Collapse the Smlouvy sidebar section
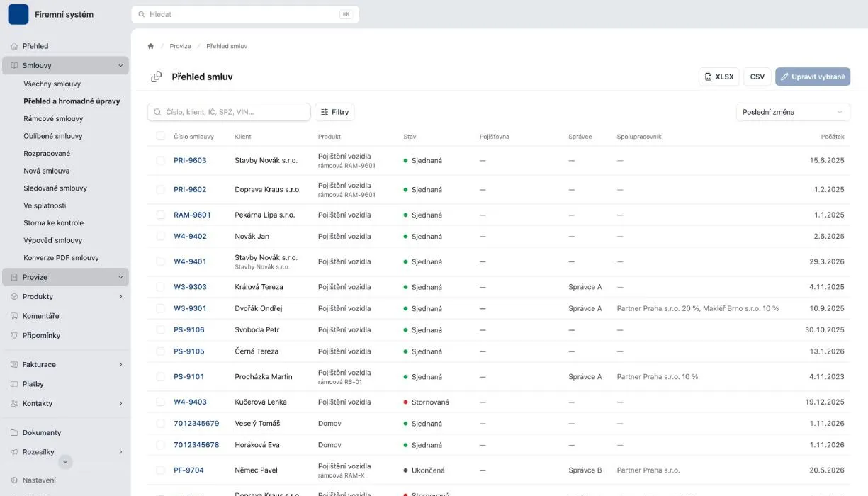Viewport: 868px width, 496px height. tap(120, 66)
